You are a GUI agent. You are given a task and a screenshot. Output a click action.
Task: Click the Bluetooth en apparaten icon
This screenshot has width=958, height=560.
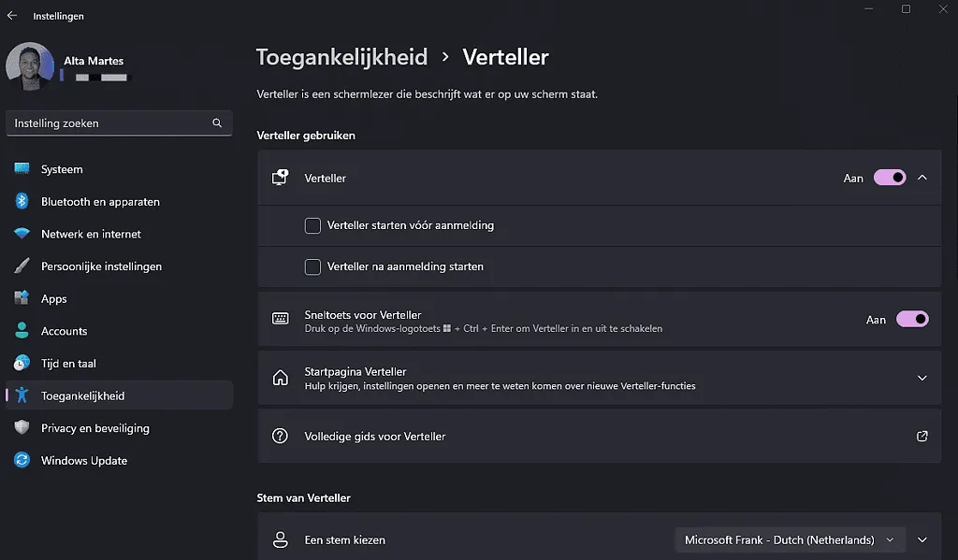[x=22, y=202]
